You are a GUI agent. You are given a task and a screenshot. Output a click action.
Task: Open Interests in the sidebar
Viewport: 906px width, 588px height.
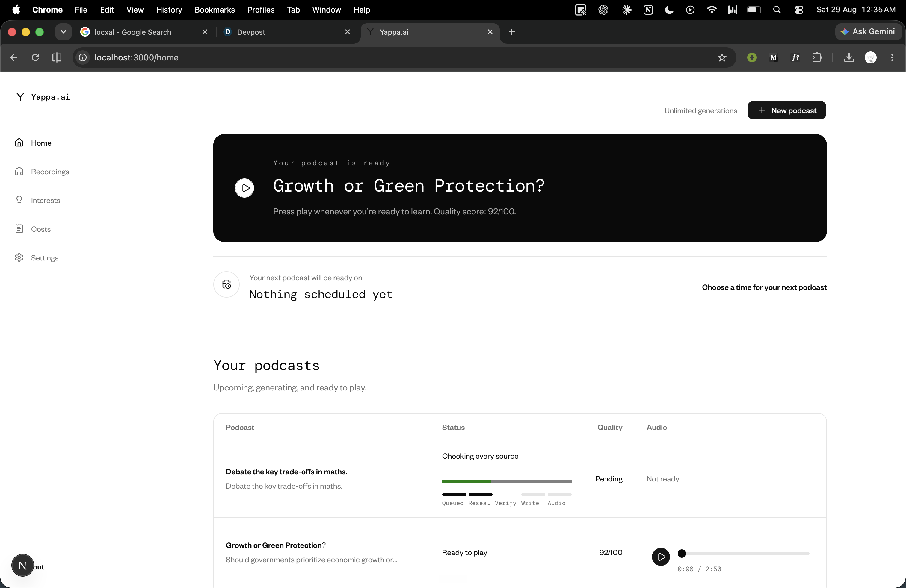click(38, 200)
